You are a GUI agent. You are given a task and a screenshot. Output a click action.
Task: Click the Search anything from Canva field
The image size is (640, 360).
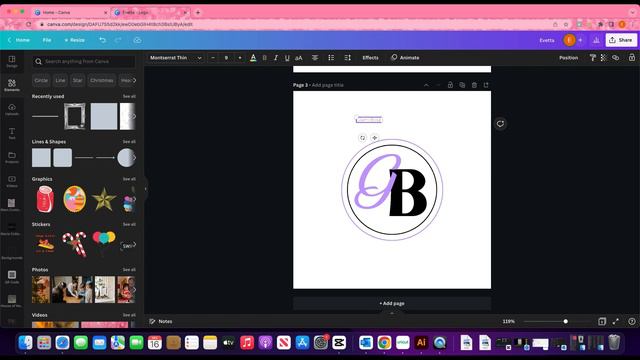click(84, 61)
